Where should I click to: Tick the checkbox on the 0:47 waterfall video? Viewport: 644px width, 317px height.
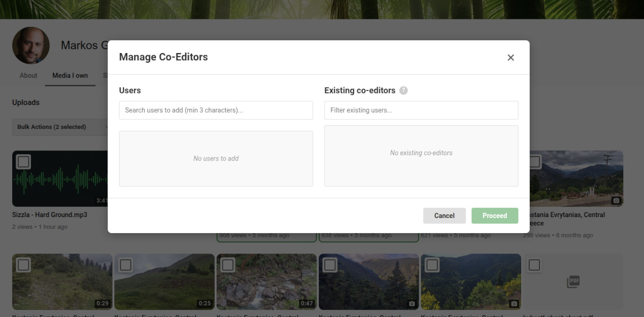point(228,264)
